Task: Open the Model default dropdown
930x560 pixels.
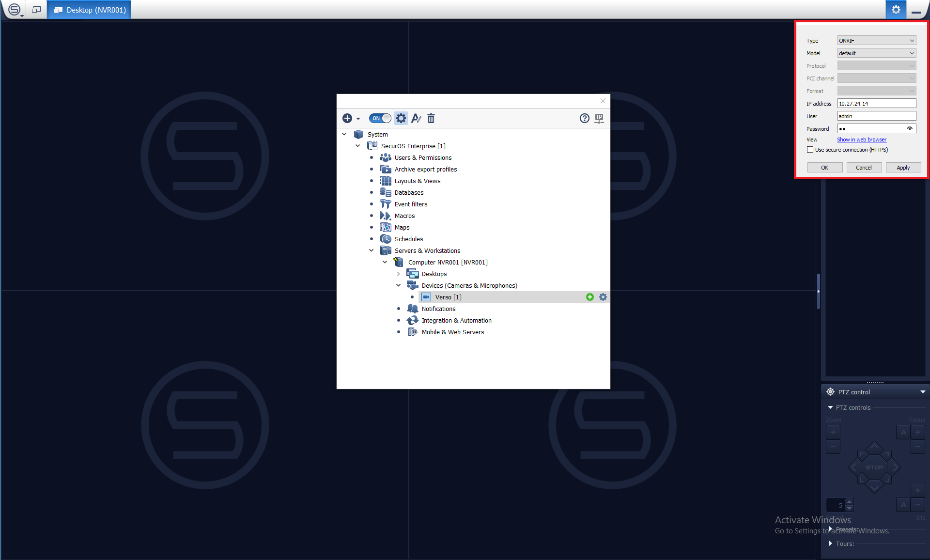Action: tap(876, 53)
